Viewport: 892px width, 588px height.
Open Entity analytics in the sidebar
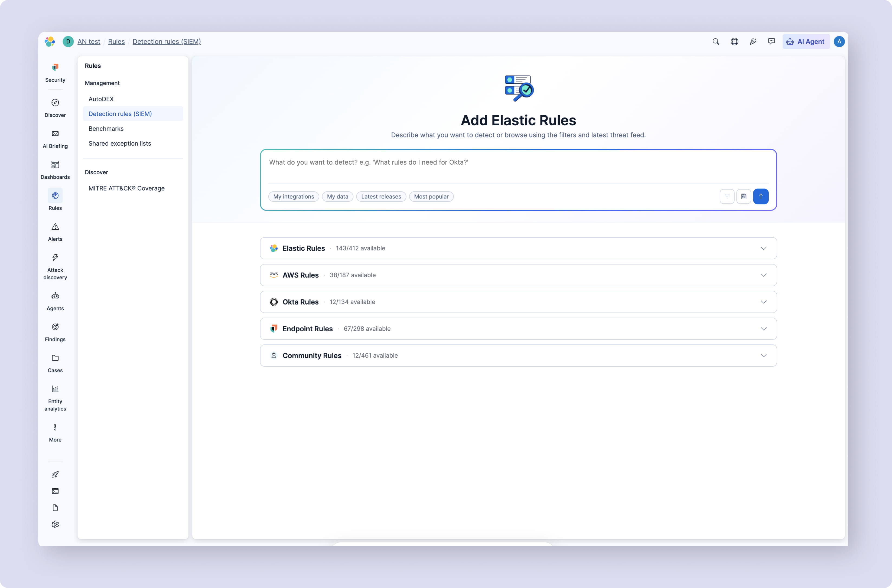coord(55,398)
